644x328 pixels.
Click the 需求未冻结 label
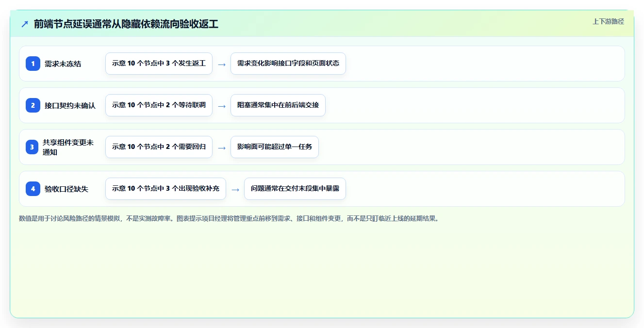pyautogui.click(x=63, y=64)
